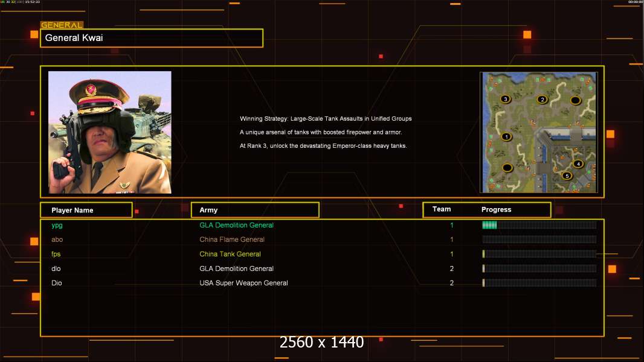The width and height of the screenshot is (644, 362).
Task: Click the loading progress bar for ypg
Action: (x=539, y=224)
